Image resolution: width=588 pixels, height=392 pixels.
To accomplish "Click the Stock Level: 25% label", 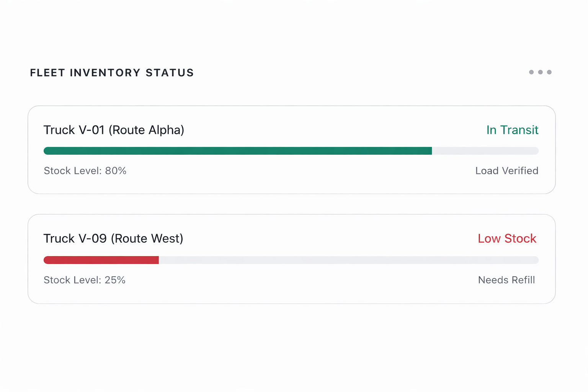I will 85,280.
